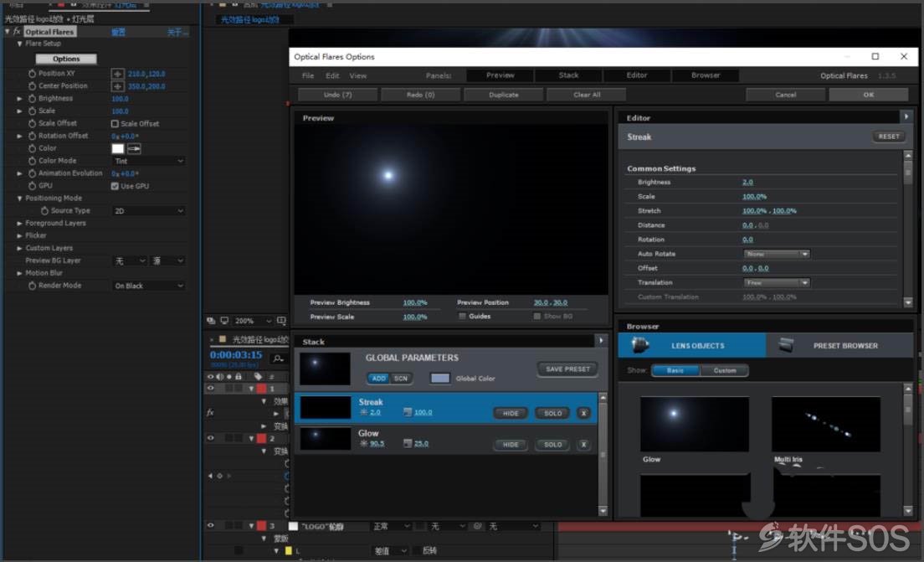Open the Source Type 2D dropdown
Screen dimensions: 924x562
(148, 210)
